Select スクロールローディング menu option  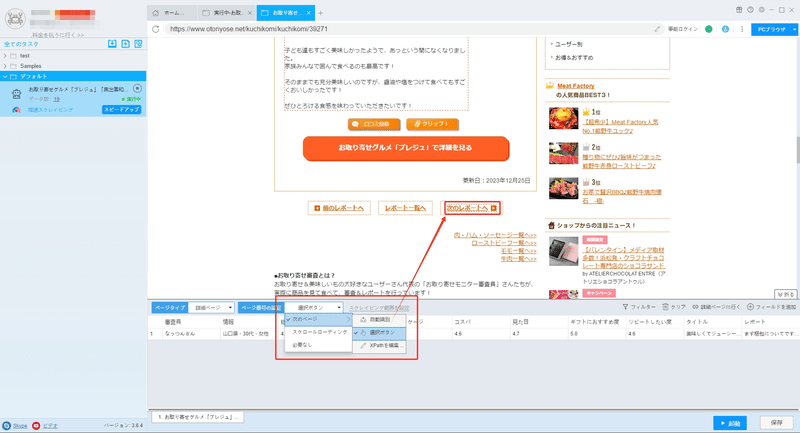pos(318,332)
